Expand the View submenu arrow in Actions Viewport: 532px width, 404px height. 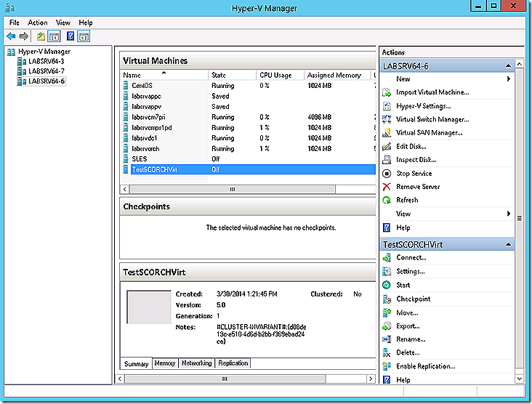pos(509,214)
